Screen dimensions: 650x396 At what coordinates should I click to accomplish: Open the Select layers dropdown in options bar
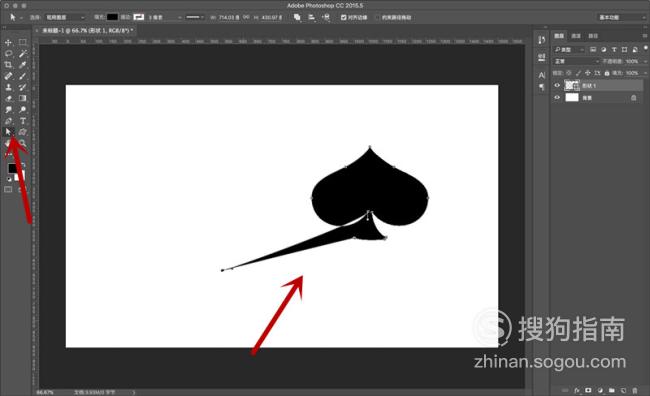point(65,17)
